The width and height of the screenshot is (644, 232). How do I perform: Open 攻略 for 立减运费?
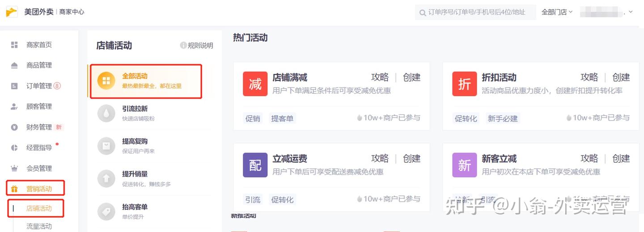[x=380, y=159]
